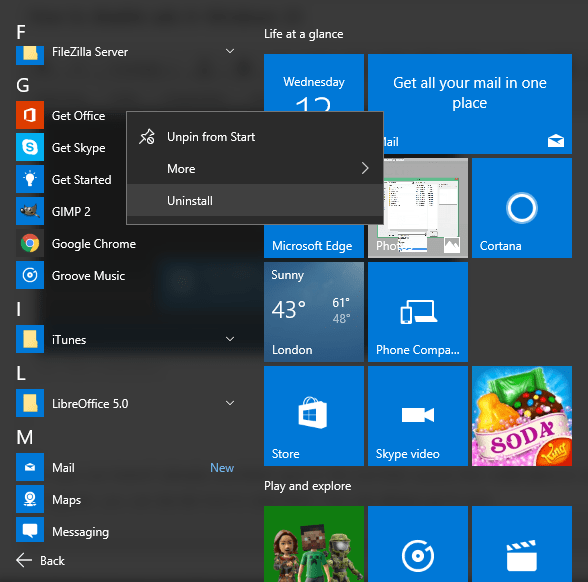Click the LibreOffice 5.0 folder icon

coord(30,403)
